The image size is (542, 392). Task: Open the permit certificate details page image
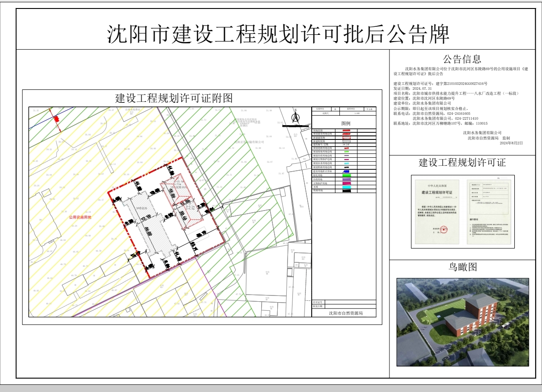[489, 212]
